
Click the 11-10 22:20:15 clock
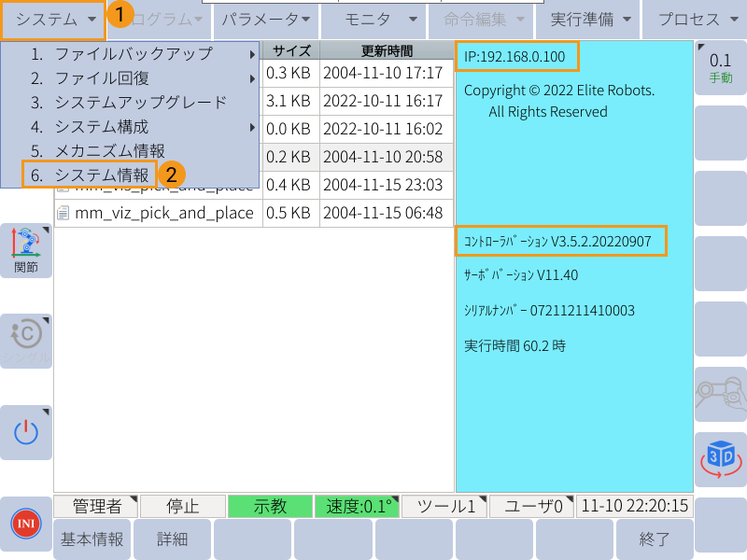click(x=635, y=506)
